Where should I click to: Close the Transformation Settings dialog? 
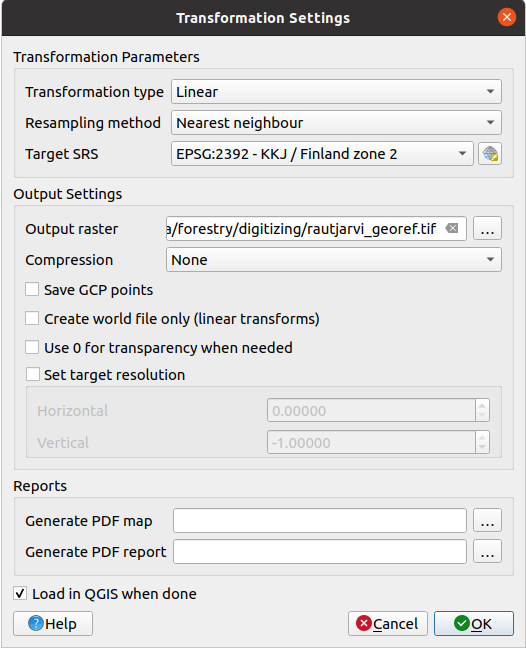(507, 17)
